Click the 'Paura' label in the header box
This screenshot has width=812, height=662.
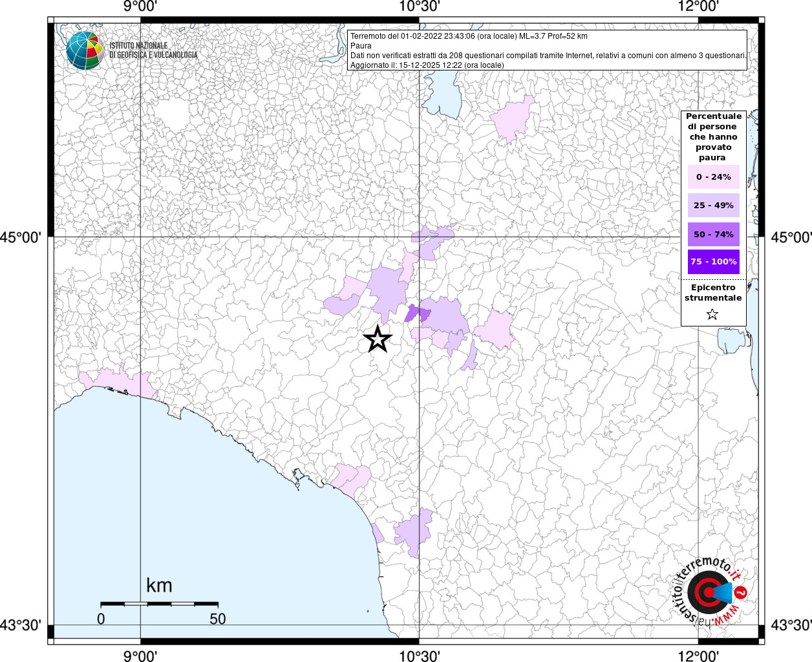[361, 46]
